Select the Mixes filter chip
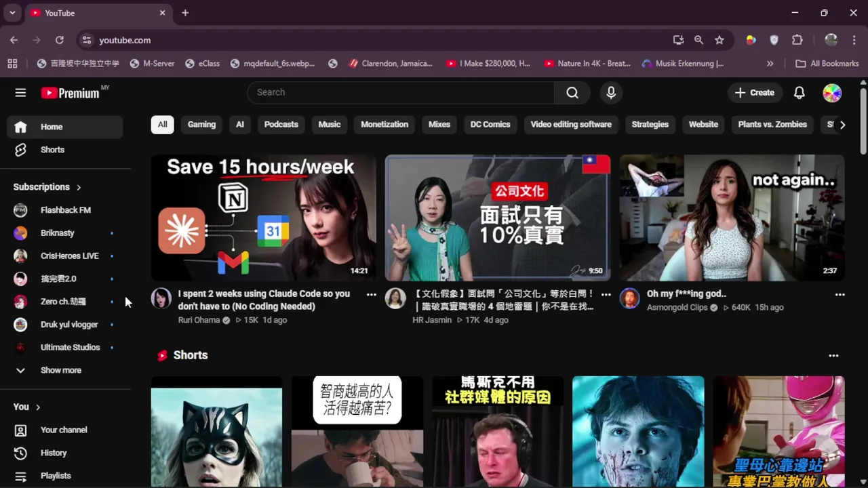The height and width of the screenshot is (488, 868). 439,125
